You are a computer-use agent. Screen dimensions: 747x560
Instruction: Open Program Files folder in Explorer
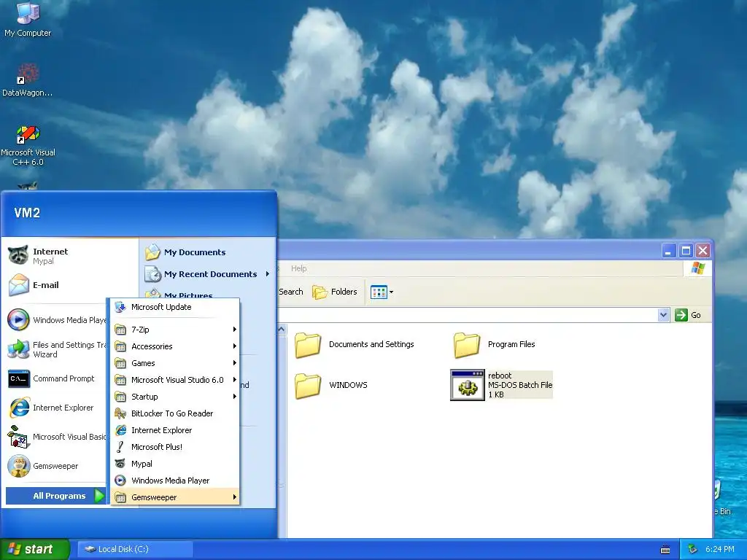click(x=495, y=345)
